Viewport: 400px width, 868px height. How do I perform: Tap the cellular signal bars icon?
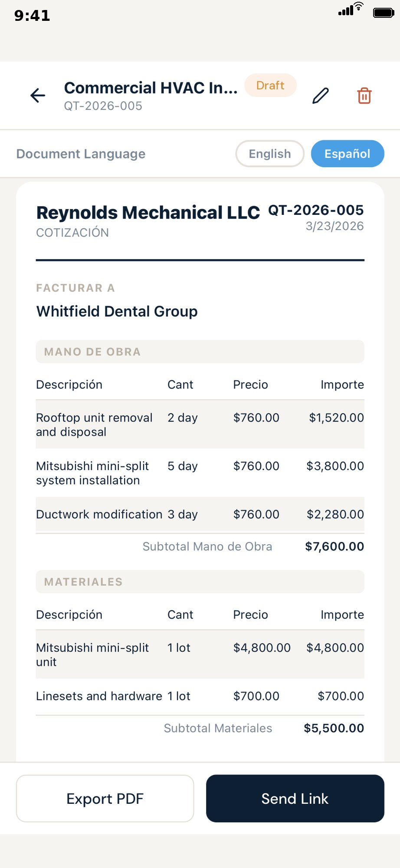pyautogui.click(x=346, y=11)
